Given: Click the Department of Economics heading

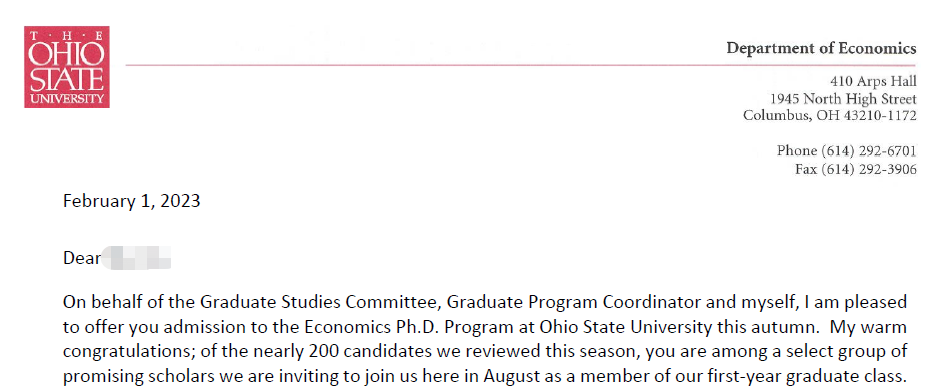Looking at the screenshot, I should point(822,48).
